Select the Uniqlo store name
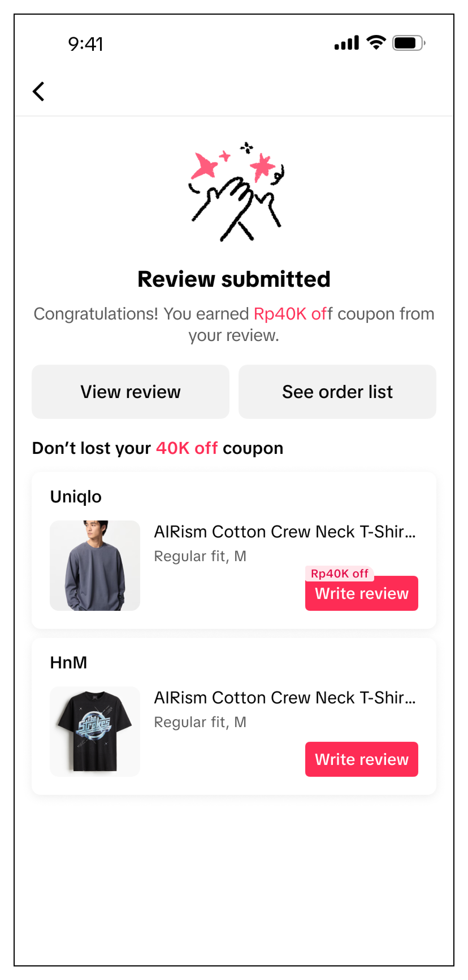 76,496
